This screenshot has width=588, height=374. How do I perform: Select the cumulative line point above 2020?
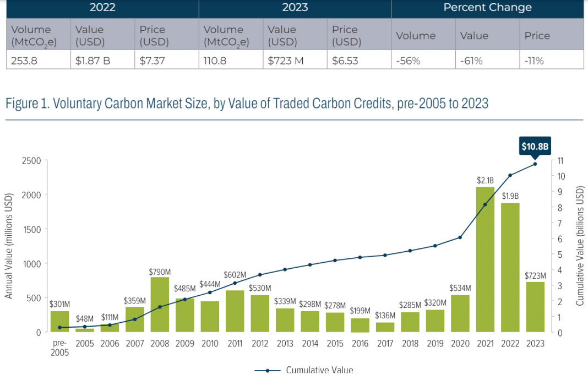click(x=460, y=237)
